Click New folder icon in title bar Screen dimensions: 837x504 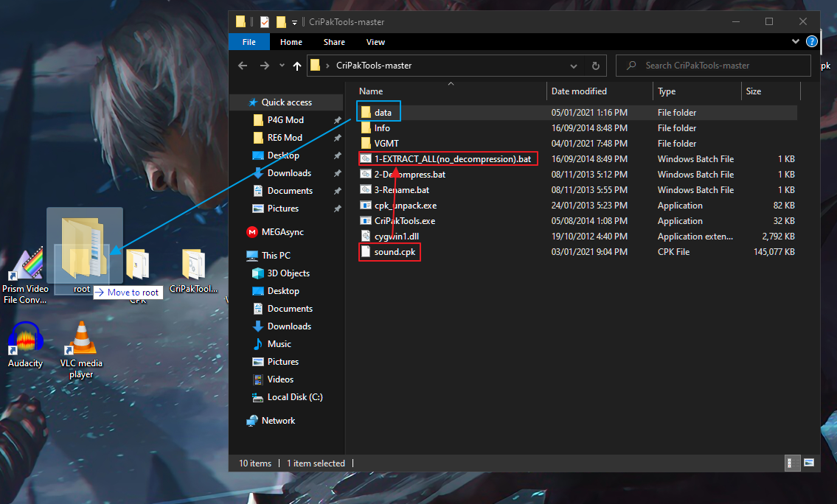tap(281, 22)
